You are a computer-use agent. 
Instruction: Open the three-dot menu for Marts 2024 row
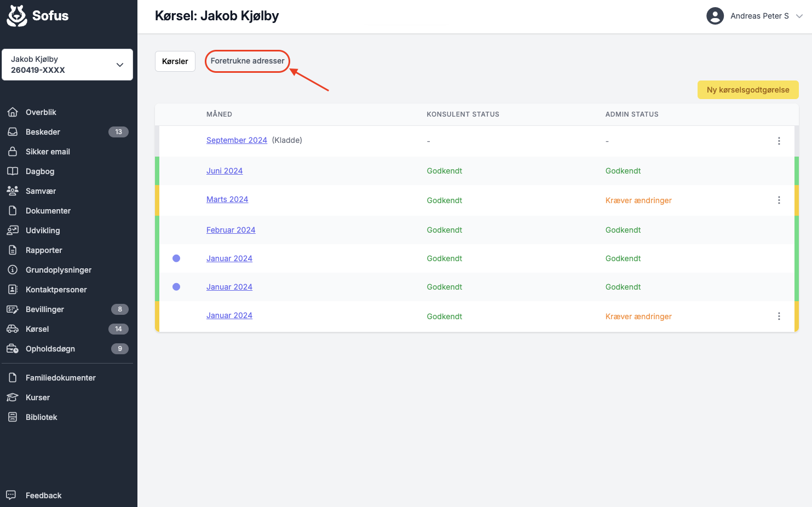coord(779,200)
